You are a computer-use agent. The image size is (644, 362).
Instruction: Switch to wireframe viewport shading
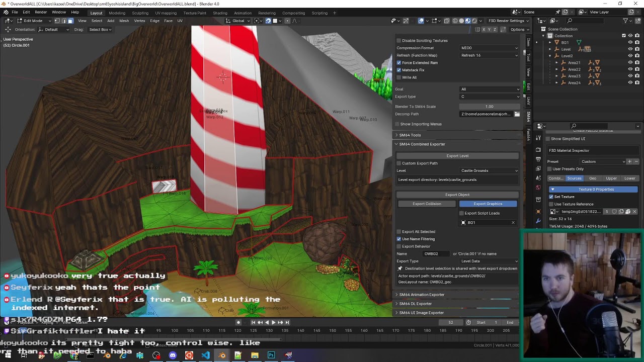point(455,21)
